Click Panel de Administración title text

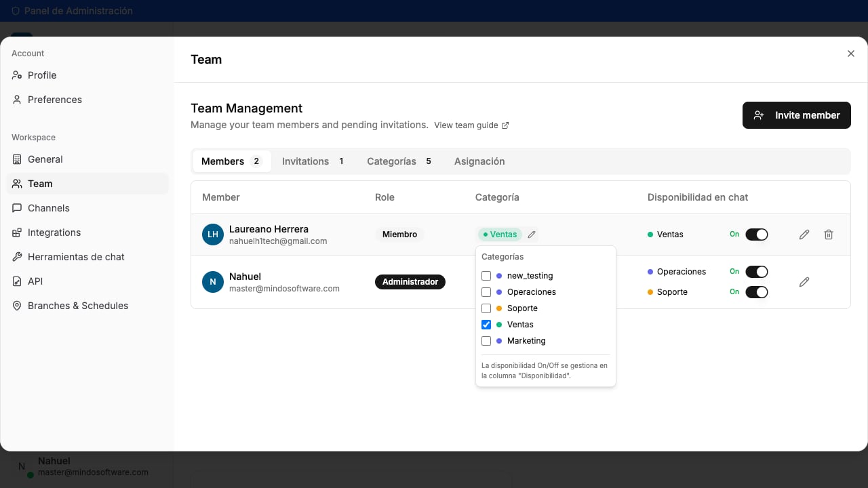click(79, 11)
